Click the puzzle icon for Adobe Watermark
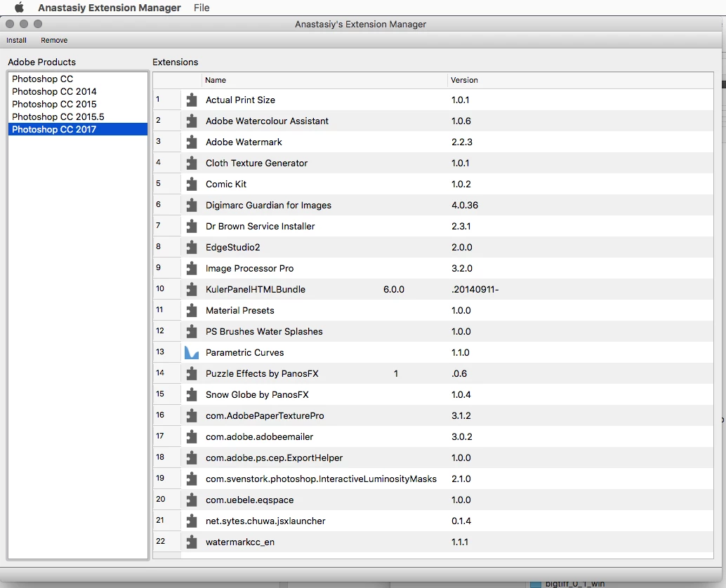Screen dimensions: 726x588 (x=192, y=142)
